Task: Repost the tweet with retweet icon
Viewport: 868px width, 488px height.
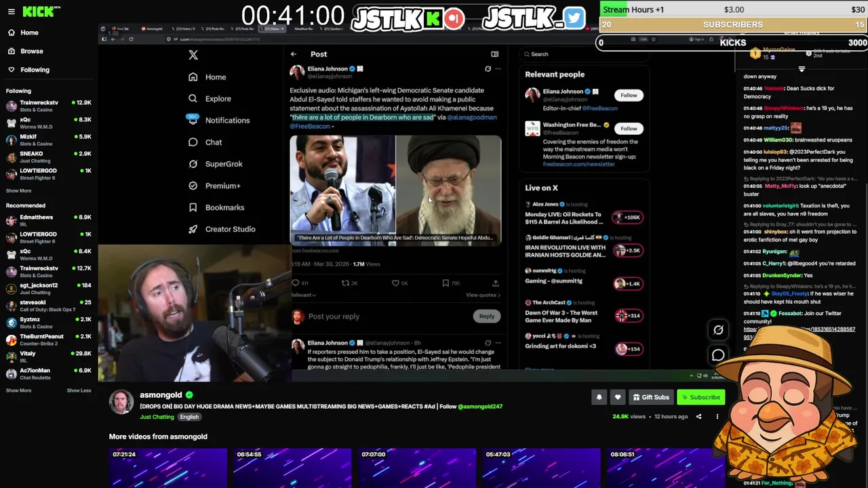Action: click(345, 283)
